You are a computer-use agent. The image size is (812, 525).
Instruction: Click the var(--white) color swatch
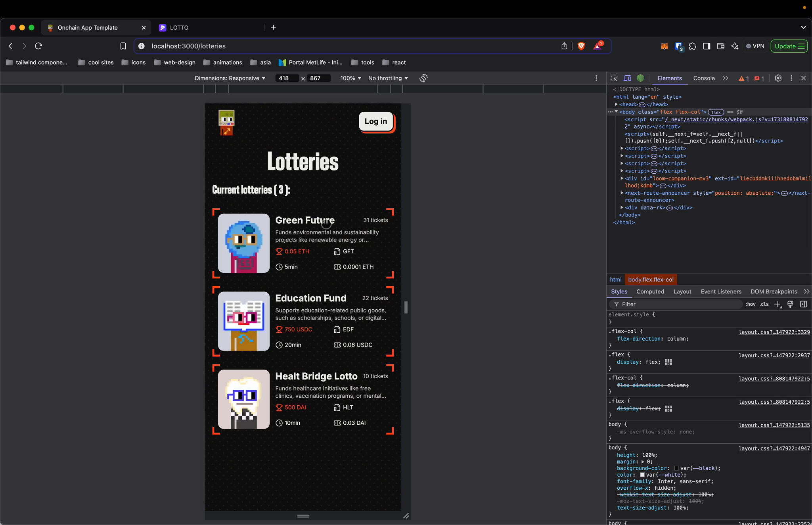[642, 475]
